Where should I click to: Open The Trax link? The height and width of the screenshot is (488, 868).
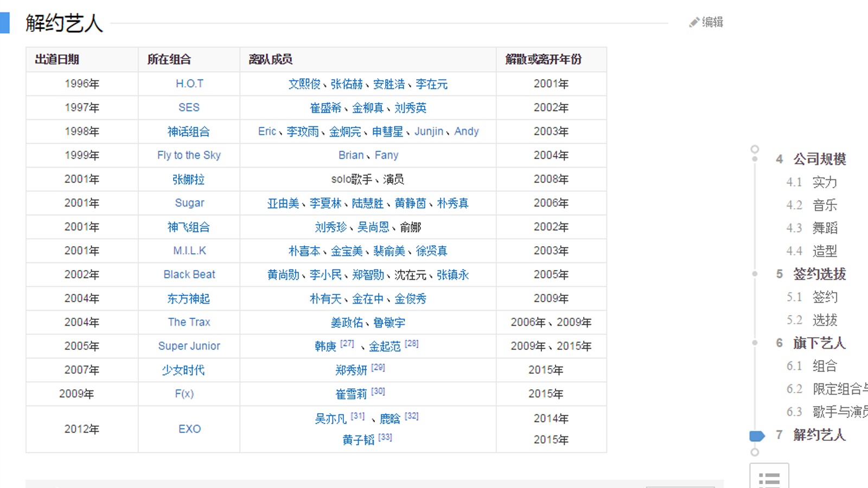tap(189, 323)
